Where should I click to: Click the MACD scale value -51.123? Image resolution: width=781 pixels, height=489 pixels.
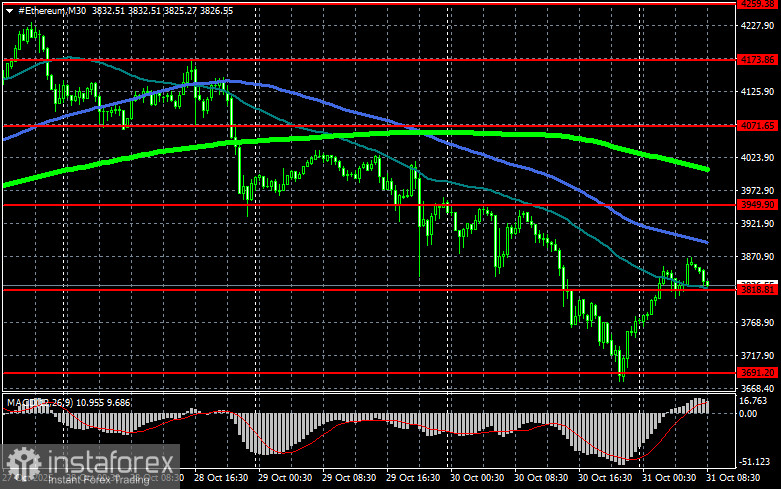755,462
